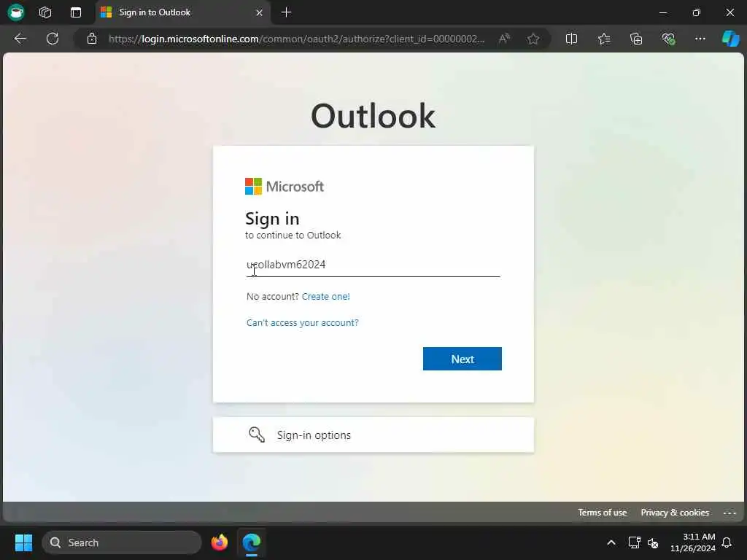Click the Microsoft logo on sign-in card

click(x=285, y=186)
